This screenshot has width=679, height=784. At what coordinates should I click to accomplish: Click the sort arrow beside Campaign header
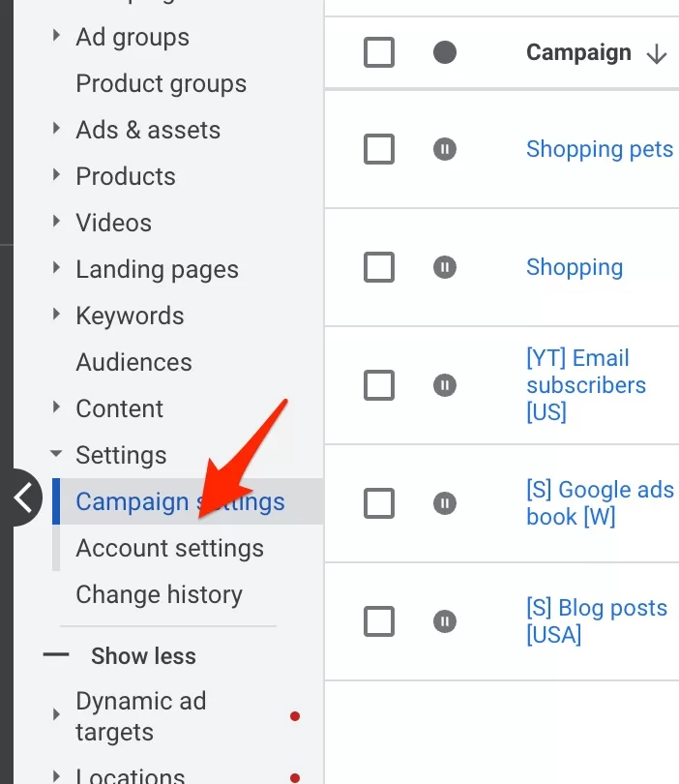657,53
